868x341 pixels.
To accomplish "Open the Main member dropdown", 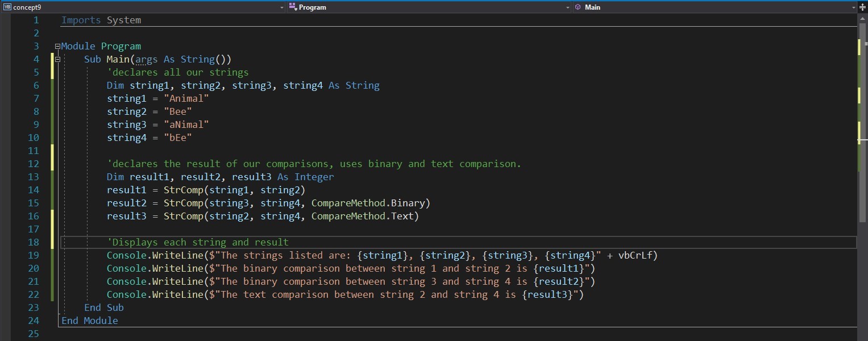I will [x=853, y=7].
